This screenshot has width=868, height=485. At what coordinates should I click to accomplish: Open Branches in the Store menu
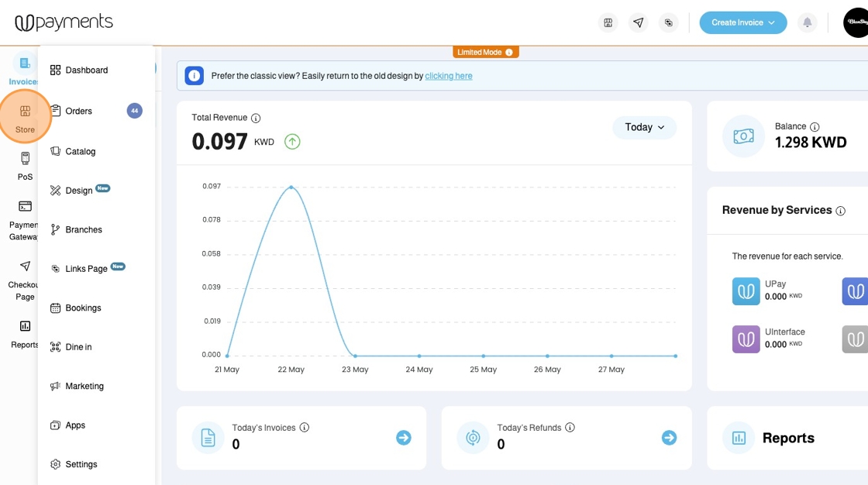coord(77,229)
